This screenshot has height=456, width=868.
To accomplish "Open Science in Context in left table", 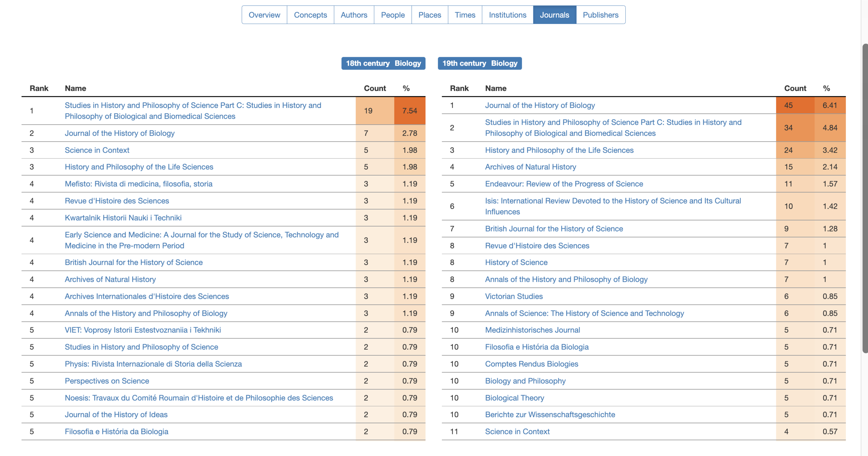I will (x=97, y=150).
